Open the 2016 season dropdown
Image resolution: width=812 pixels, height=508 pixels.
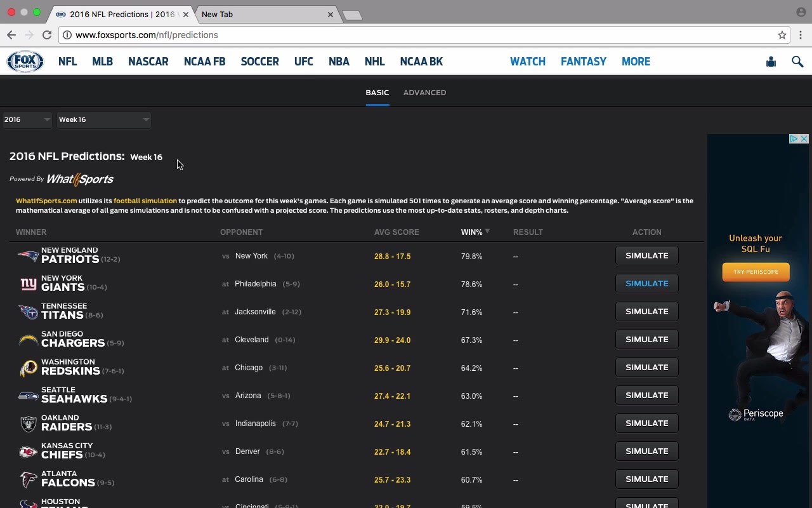tap(27, 119)
